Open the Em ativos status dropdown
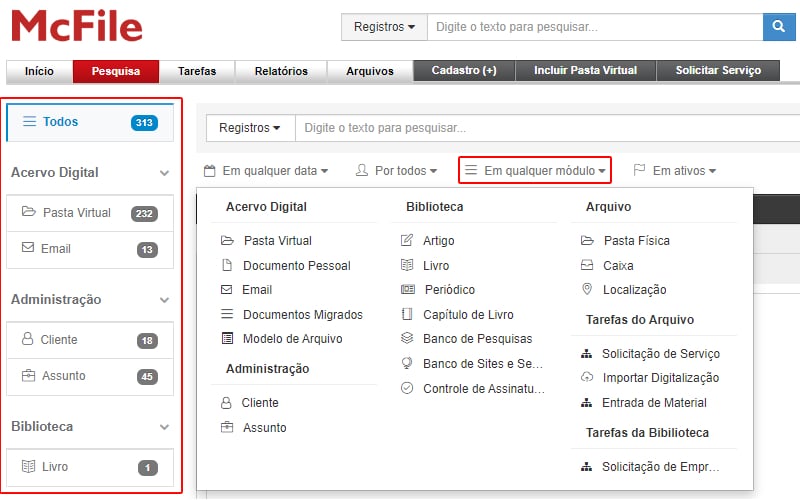The height and width of the screenshot is (500, 800). 675,171
